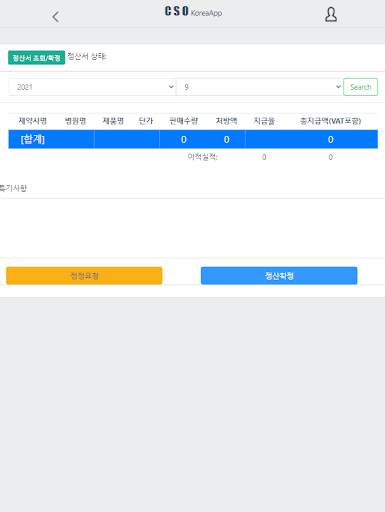The image size is (385, 512).
Task: Click the blue 정산확정 button
Action: pyautogui.click(x=279, y=276)
